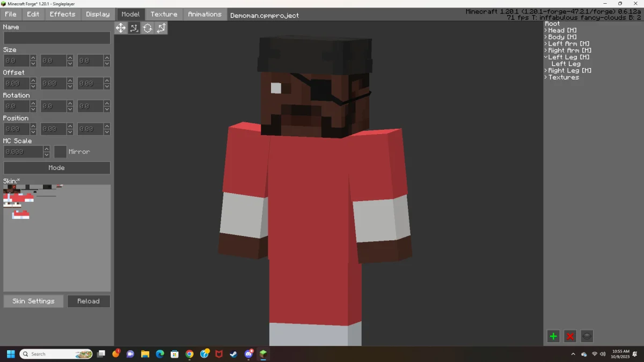The height and width of the screenshot is (362, 644).
Task: Open Microsoft Store from the taskbar
Action: (174, 354)
